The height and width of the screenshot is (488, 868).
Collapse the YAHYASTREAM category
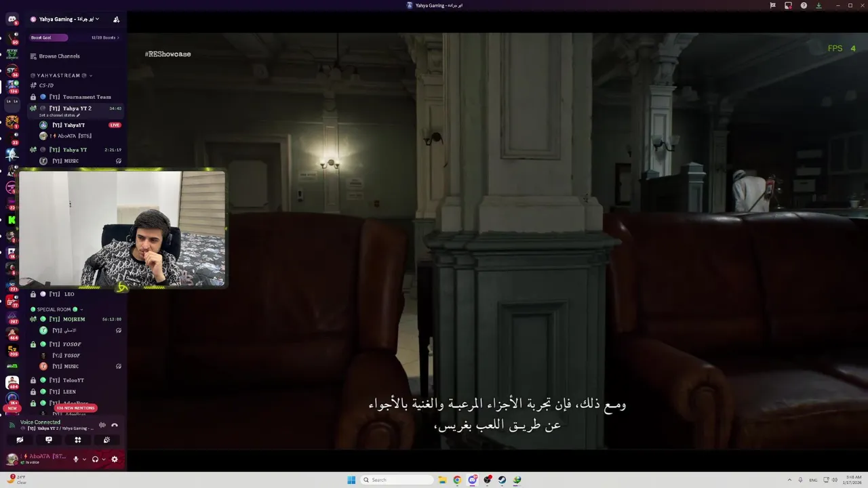point(61,75)
